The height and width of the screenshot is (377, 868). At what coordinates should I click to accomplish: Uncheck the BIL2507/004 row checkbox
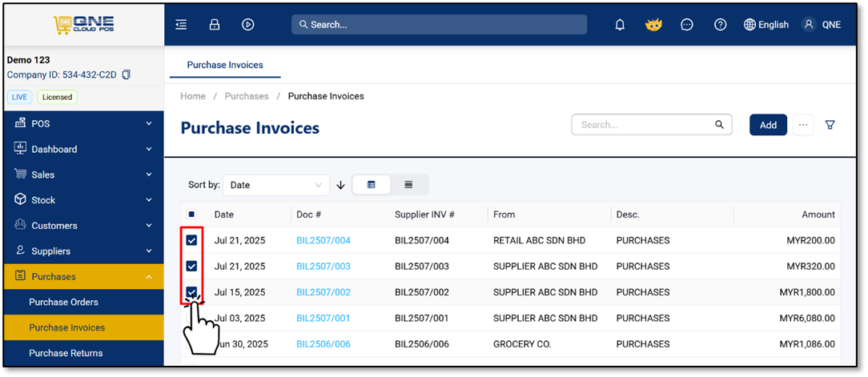191,240
